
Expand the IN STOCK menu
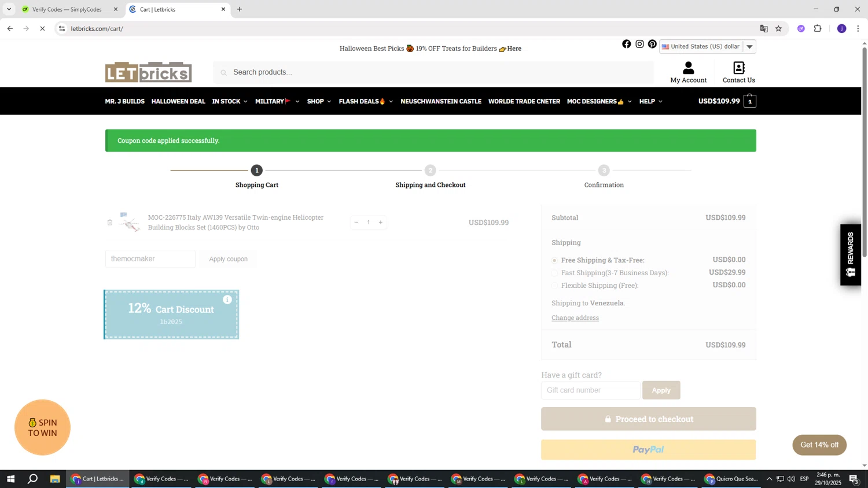click(230, 101)
